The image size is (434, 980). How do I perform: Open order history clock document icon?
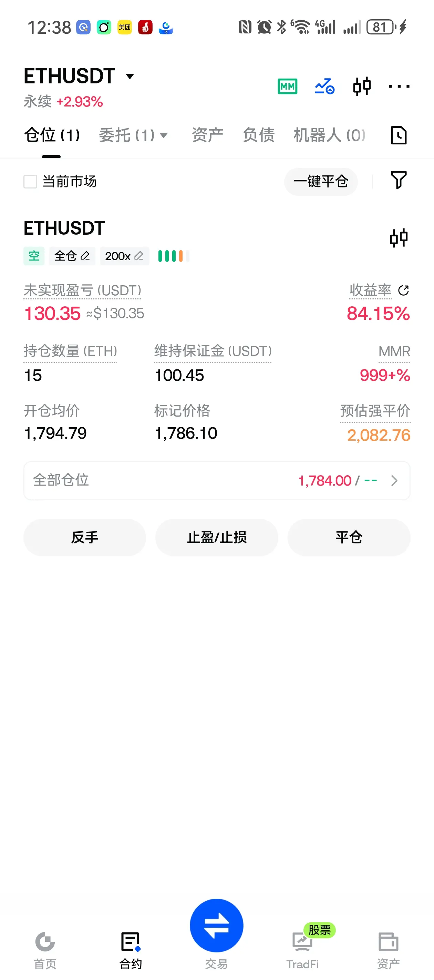tap(399, 135)
